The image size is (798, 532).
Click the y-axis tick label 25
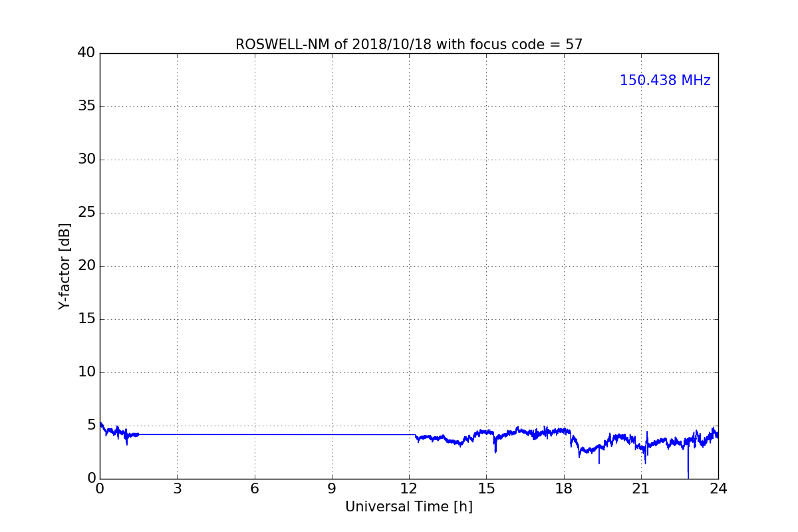point(86,212)
